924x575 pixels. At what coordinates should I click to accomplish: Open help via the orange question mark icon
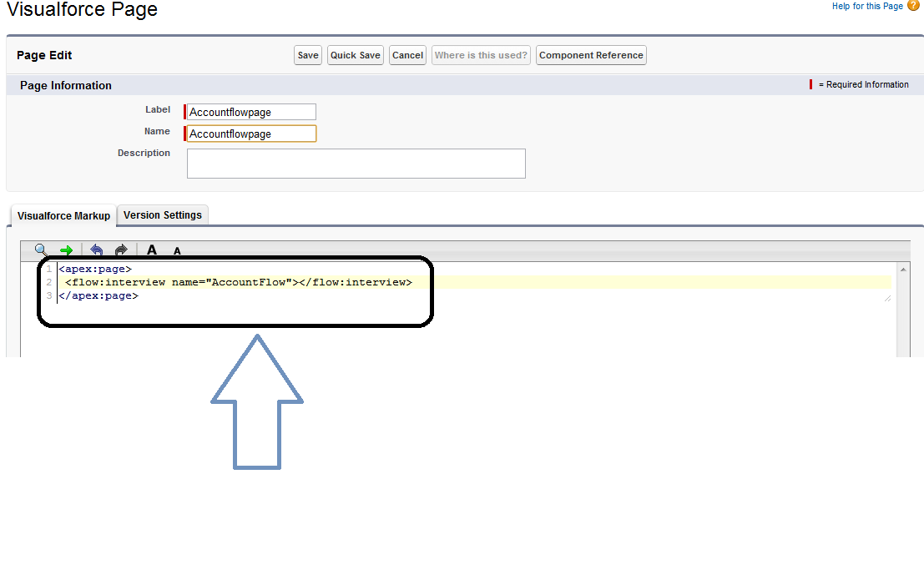(x=913, y=6)
